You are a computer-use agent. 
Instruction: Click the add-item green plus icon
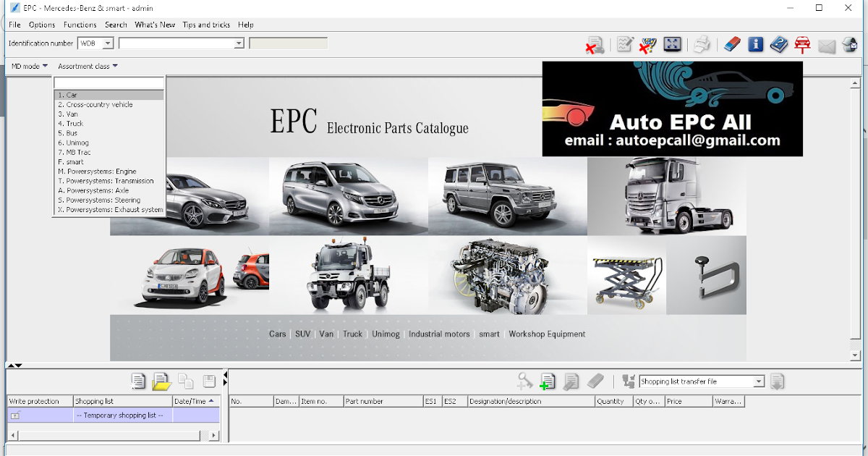click(548, 381)
